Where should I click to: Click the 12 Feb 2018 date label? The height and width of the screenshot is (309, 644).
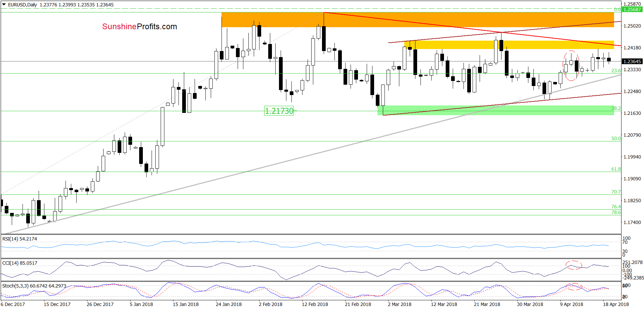[315, 304]
